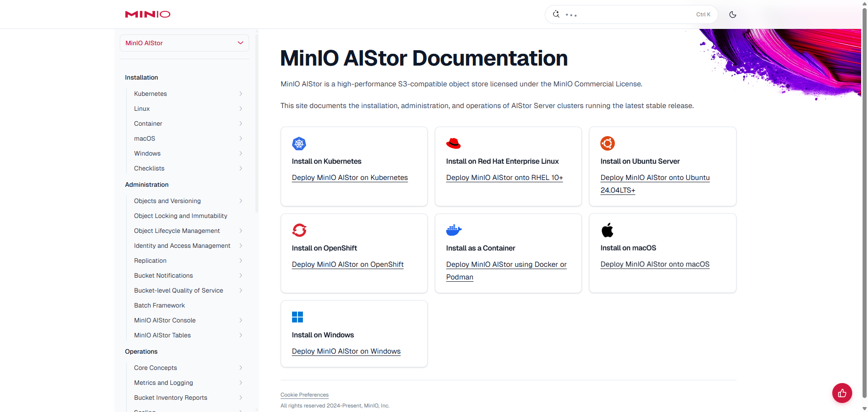
Task: Click the Ubuntu logo icon
Action: point(608,143)
